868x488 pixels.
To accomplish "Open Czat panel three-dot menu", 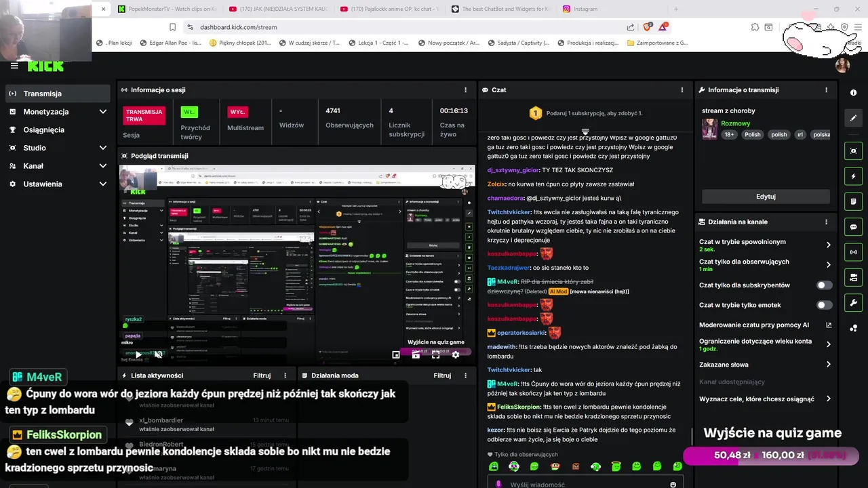I will (x=682, y=89).
